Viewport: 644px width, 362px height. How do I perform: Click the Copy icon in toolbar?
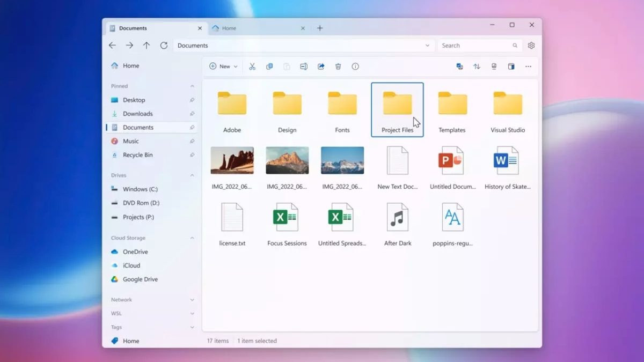(269, 67)
